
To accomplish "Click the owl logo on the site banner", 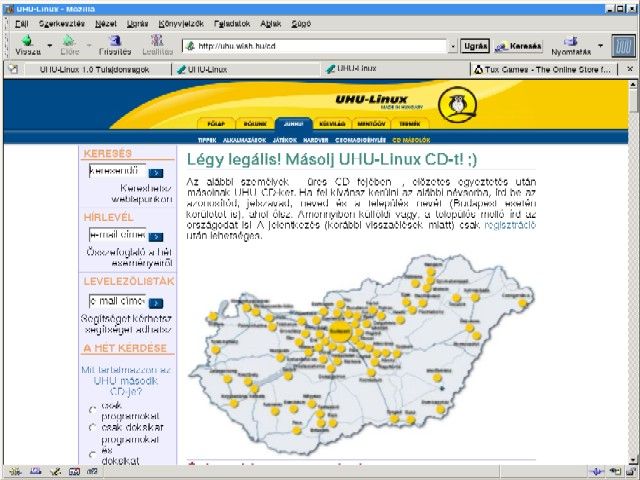I will (x=457, y=104).
